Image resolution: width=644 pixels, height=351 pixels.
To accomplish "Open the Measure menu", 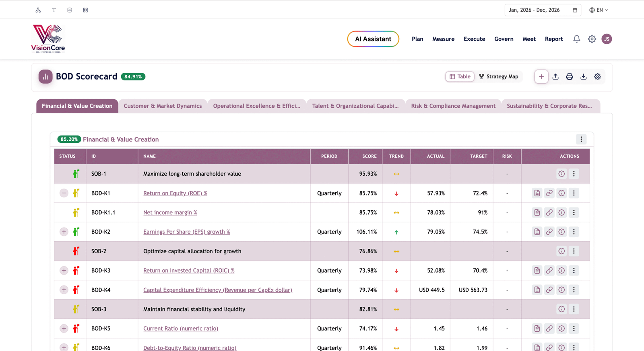I will tap(443, 39).
